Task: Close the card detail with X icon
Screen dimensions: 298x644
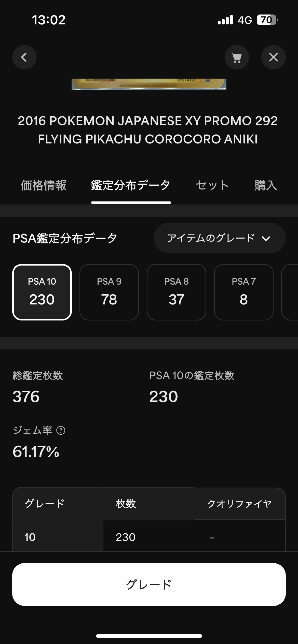Action: (273, 57)
